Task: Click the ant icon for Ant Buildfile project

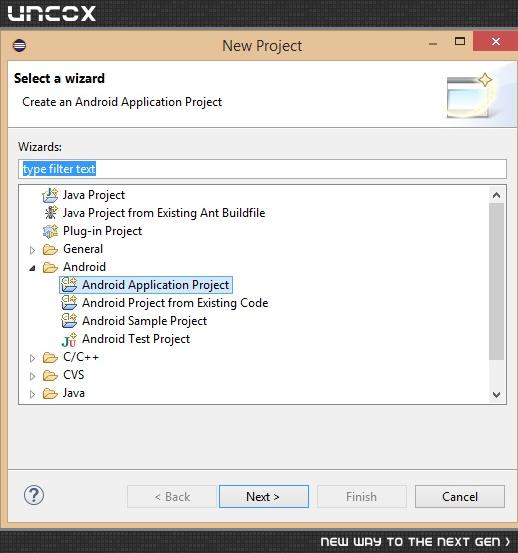Action: click(x=50, y=213)
